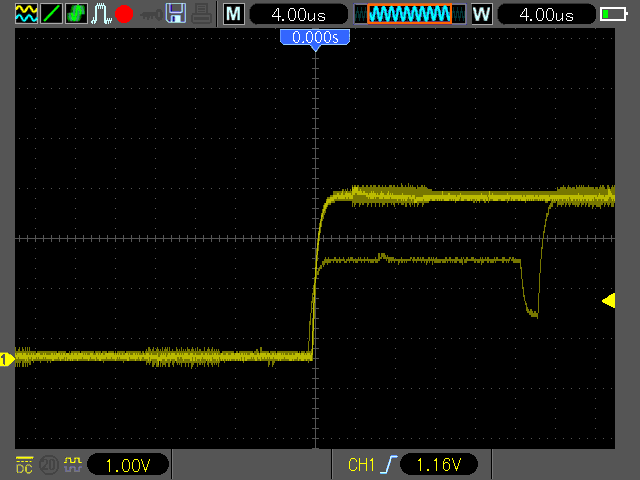
Task: Select the window timebase 4.00us value
Action: coord(547,15)
